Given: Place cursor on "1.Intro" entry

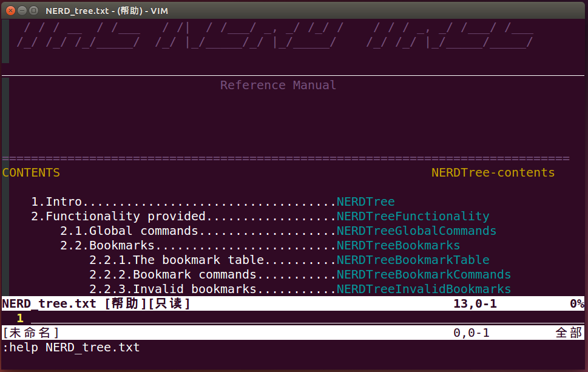Looking at the screenshot, I should click(x=56, y=201).
